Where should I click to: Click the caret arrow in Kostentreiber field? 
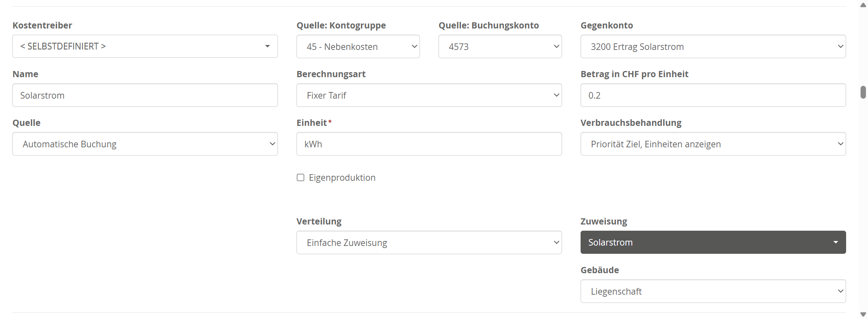click(268, 46)
